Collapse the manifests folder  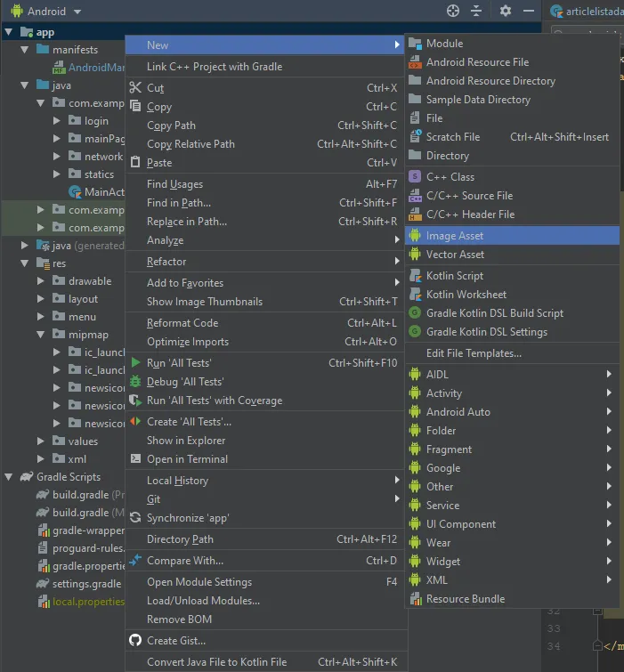pos(25,50)
